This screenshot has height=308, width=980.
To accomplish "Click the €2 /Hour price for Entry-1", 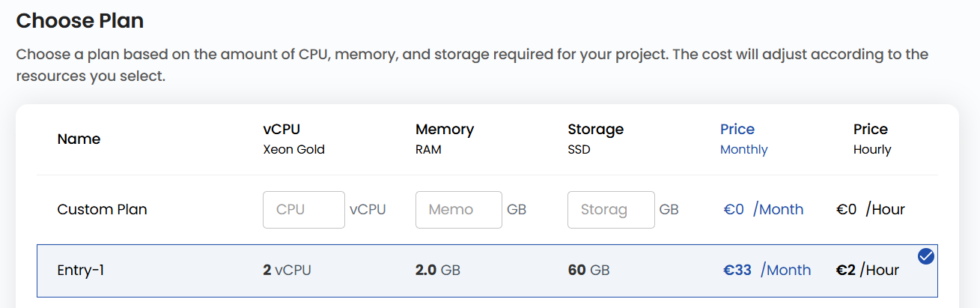I will pos(867,271).
